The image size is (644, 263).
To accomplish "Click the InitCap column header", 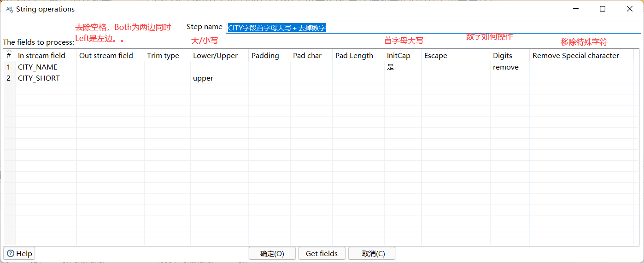I will click(x=403, y=55).
